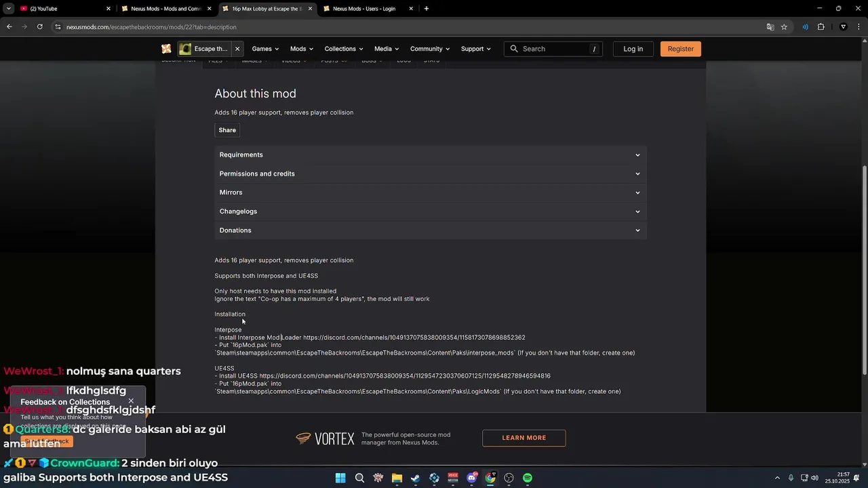
Task: Open the Collections dropdown menu
Action: 344,49
